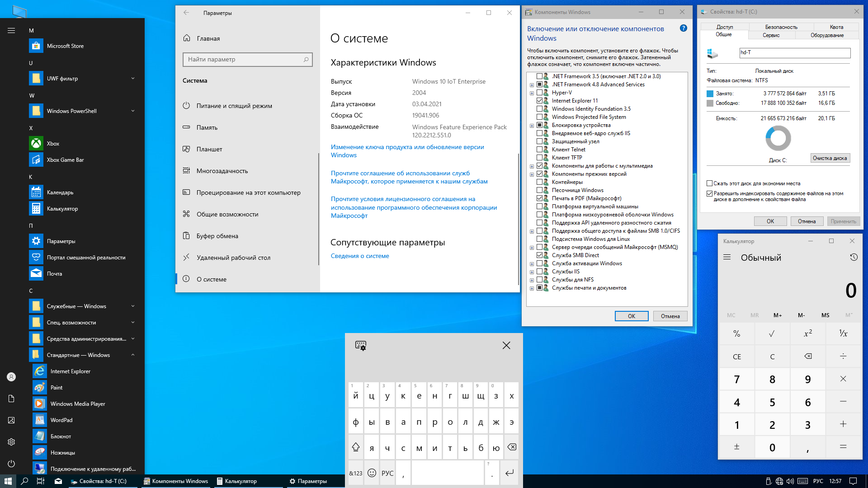Collapse Стандартные — Windows folder
The image size is (868, 488).
(x=133, y=355)
